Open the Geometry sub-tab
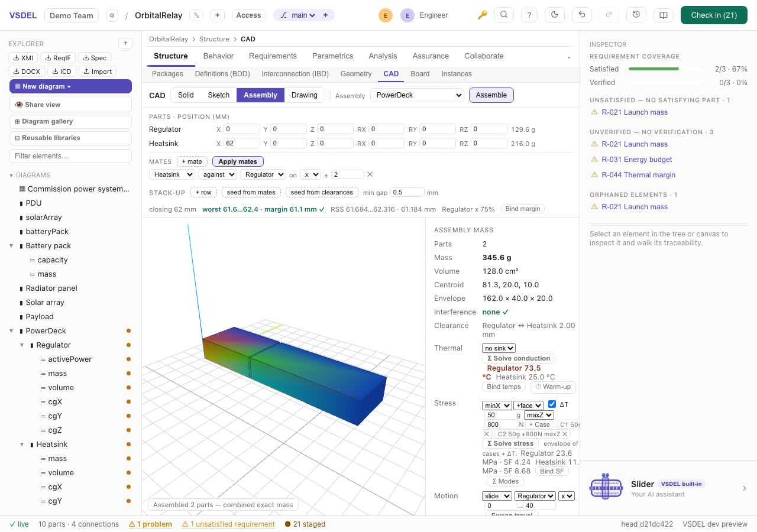 tap(356, 74)
